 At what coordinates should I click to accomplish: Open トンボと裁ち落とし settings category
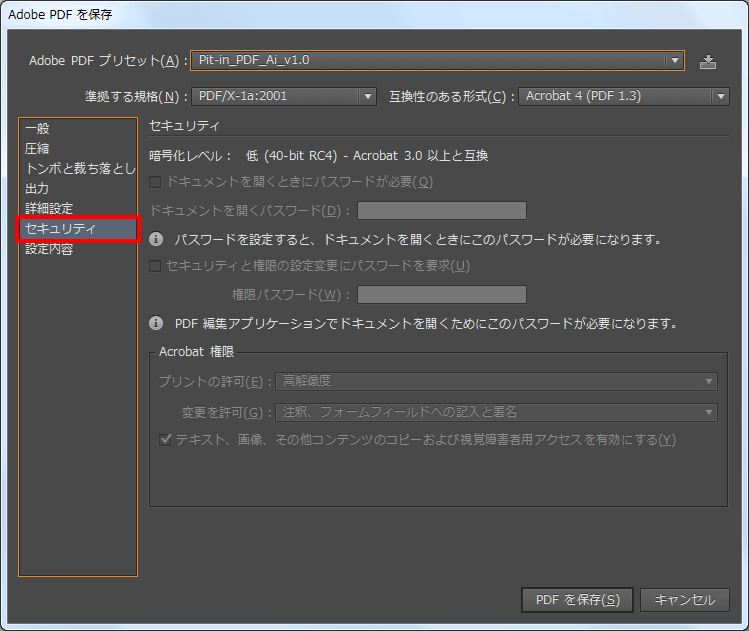pyautogui.click(x=78, y=169)
